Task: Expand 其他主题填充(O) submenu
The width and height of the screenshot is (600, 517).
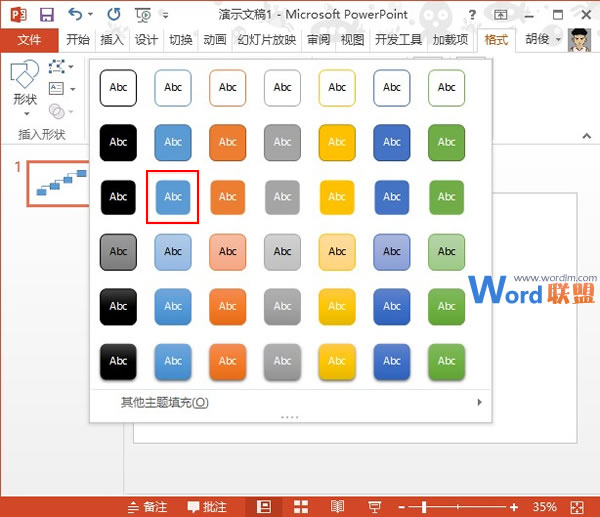Action: (x=290, y=402)
